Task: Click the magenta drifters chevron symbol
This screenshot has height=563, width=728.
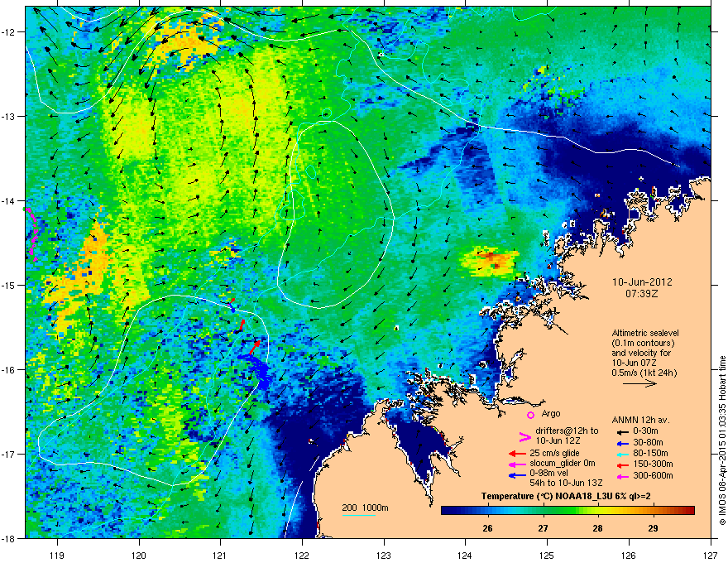Action: tap(524, 436)
